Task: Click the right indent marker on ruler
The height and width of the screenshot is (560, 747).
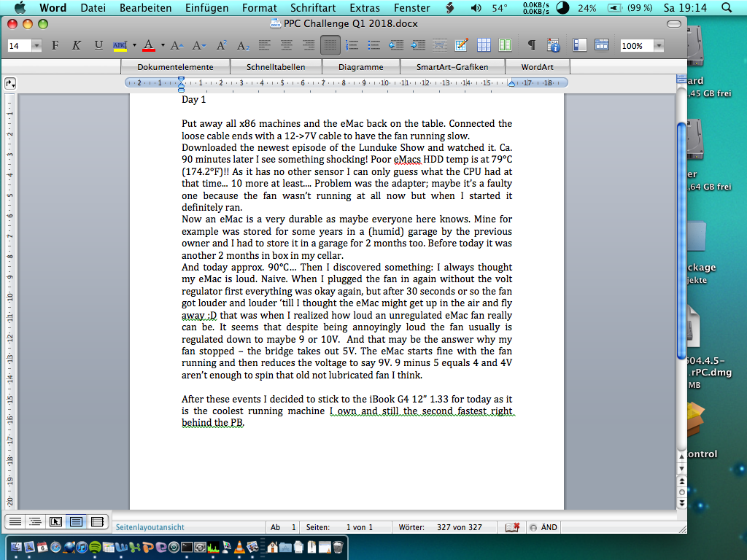Action: pos(511,84)
